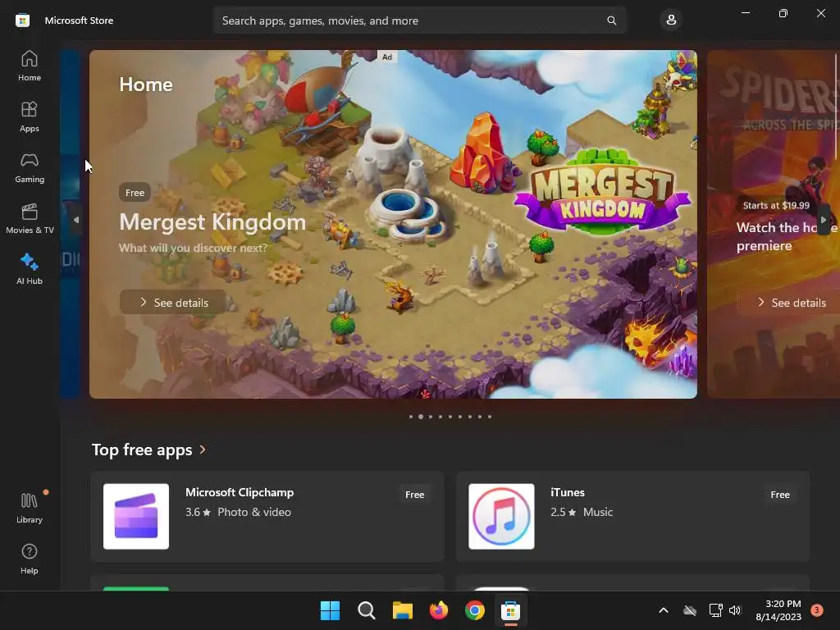840x630 pixels.
Task: Open volume speaker tray icon
Action: point(735,610)
